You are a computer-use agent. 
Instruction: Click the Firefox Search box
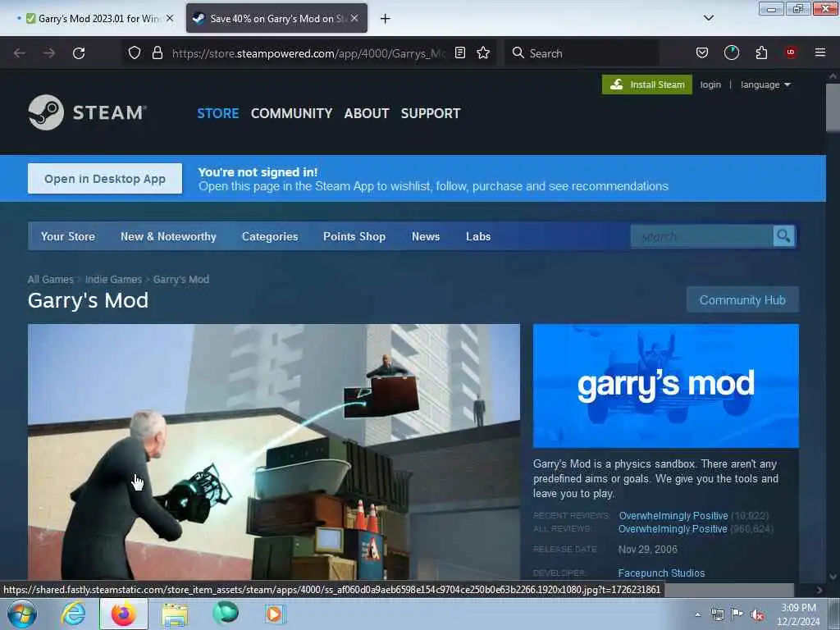pos(582,53)
